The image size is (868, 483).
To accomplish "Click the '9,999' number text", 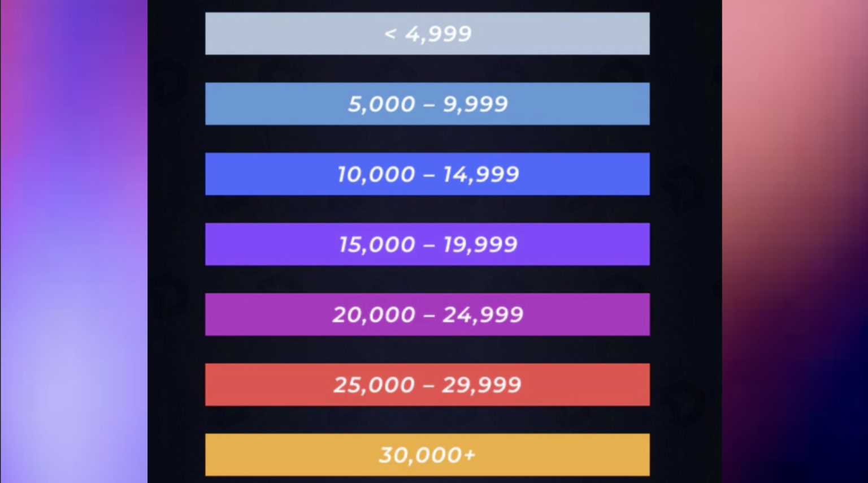I will point(475,104).
